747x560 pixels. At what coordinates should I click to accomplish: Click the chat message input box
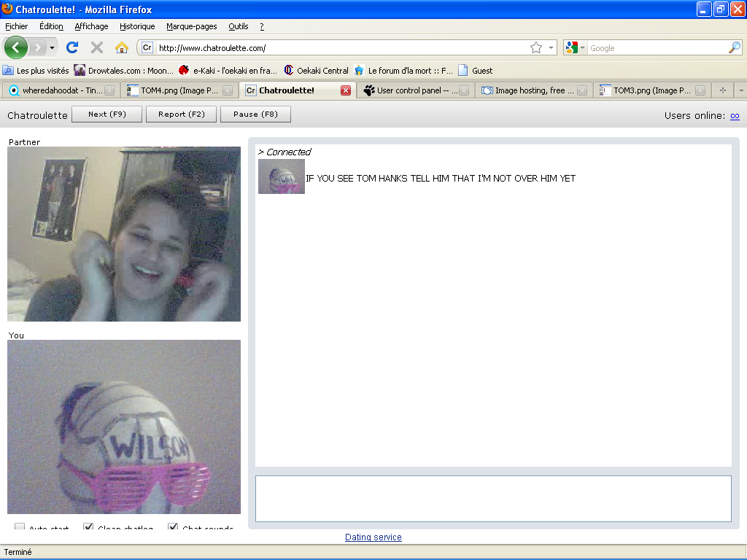[x=493, y=499]
